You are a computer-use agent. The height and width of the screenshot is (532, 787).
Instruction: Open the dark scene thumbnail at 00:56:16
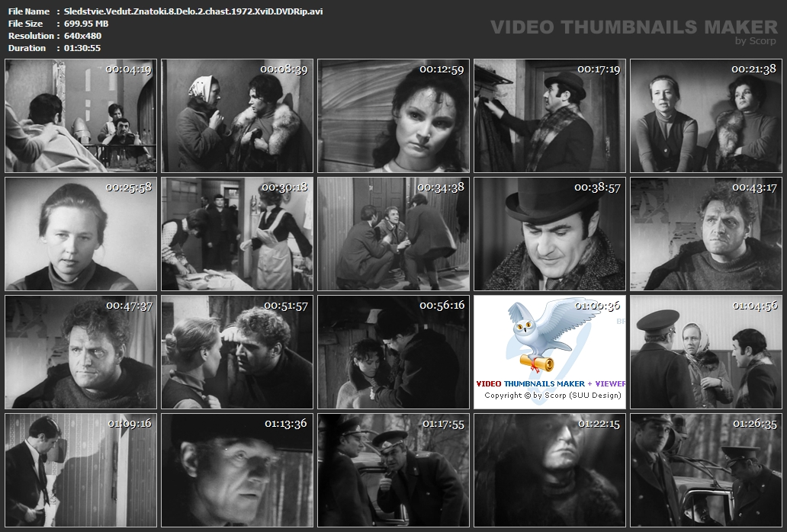[393, 352]
